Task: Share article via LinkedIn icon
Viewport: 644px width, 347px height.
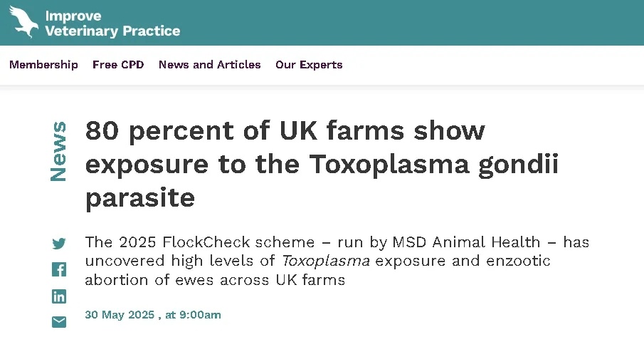Action: click(59, 296)
